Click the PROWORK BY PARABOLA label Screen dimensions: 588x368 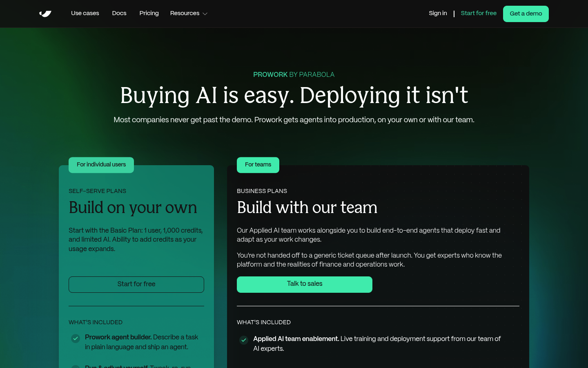pos(294,75)
